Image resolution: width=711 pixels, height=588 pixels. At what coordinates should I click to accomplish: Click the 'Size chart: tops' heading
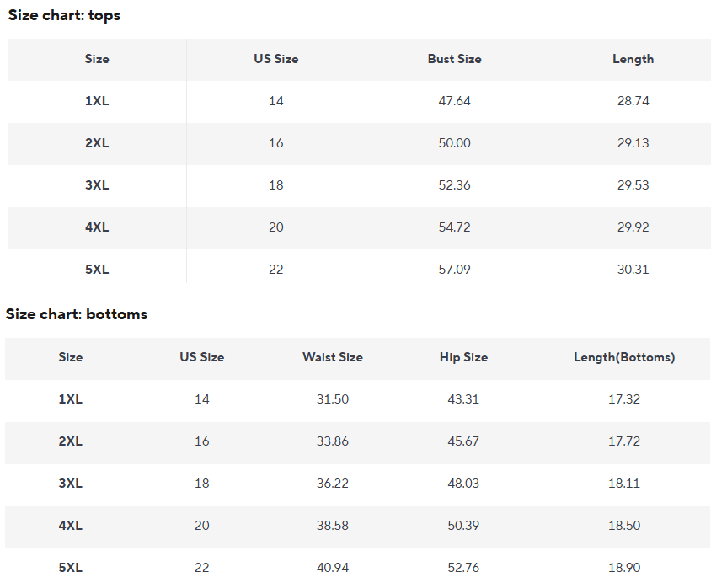[x=64, y=15]
